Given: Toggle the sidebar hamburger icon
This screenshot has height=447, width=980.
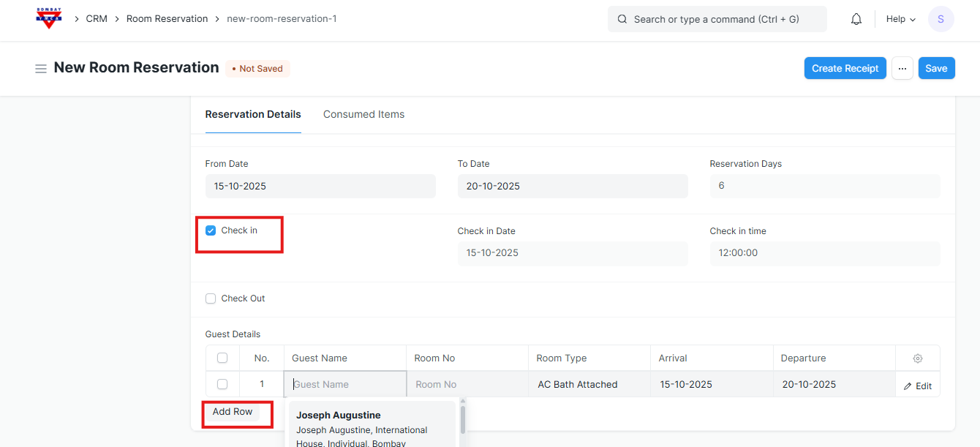Looking at the screenshot, I should 41,69.
